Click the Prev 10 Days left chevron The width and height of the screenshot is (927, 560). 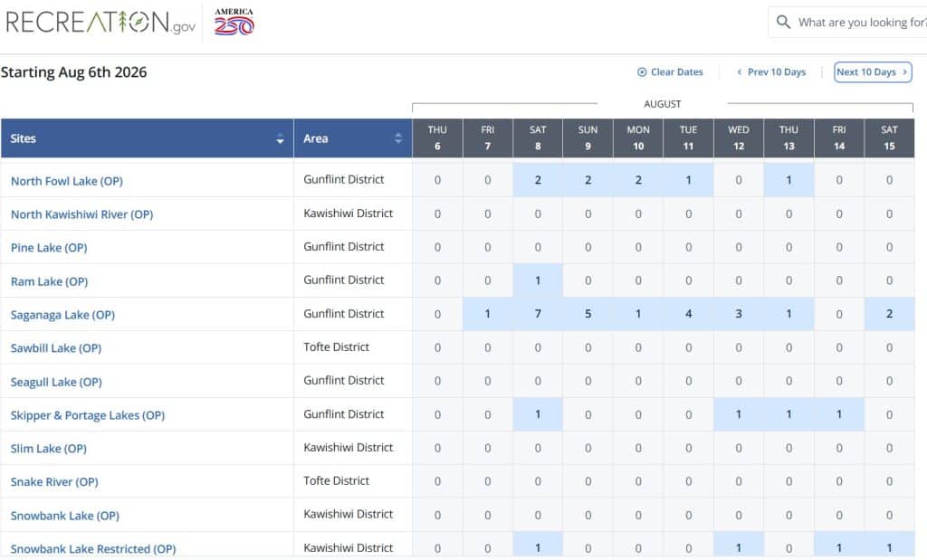coord(740,72)
